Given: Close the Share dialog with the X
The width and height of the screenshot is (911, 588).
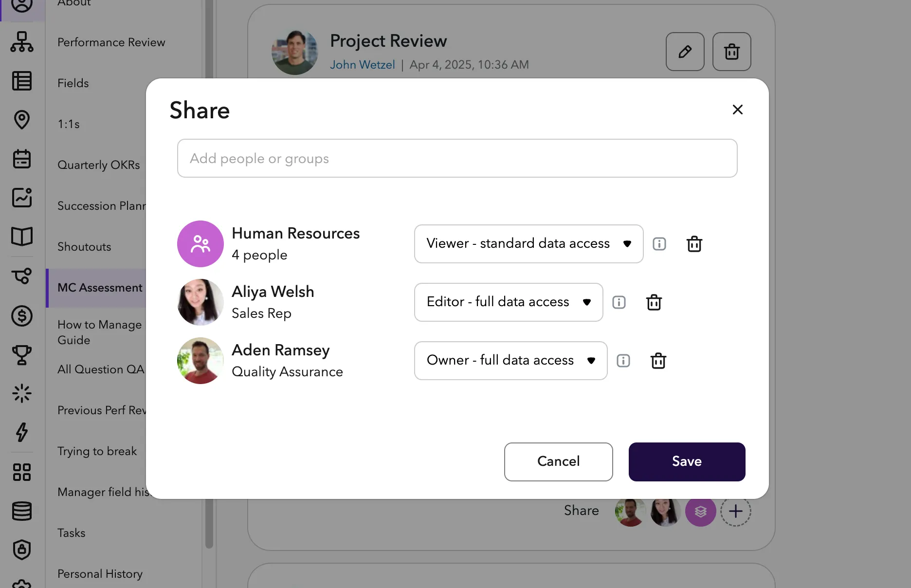Looking at the screenshot, I should click(738, 110).
